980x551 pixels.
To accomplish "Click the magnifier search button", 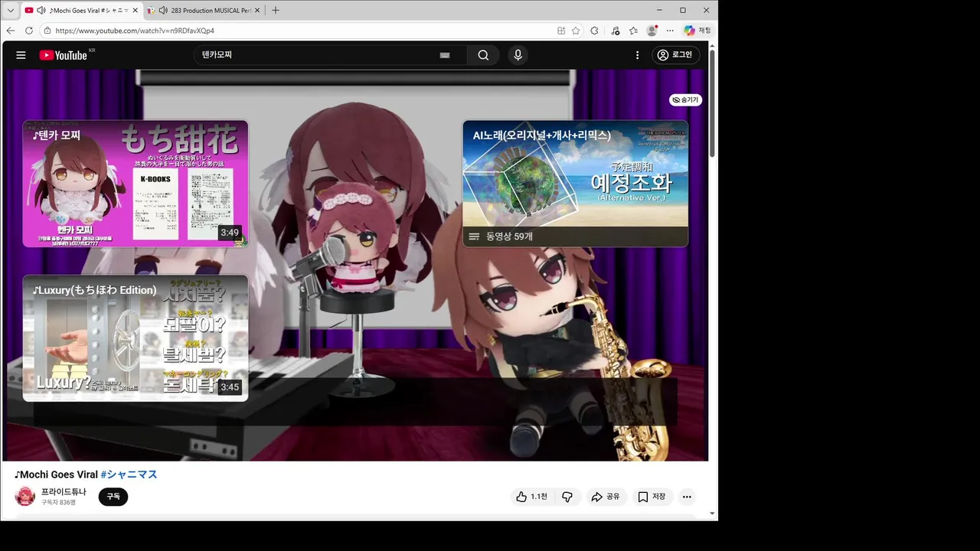I will point(483,55).
